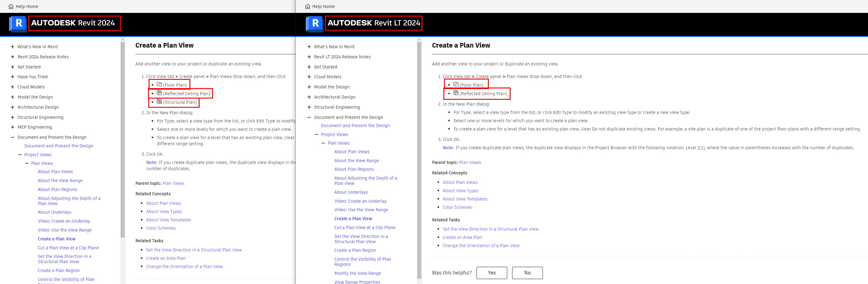Open About View Templates under Revit LT Related Concepts
Screen dimensions: 868x284
click(465, 199)
